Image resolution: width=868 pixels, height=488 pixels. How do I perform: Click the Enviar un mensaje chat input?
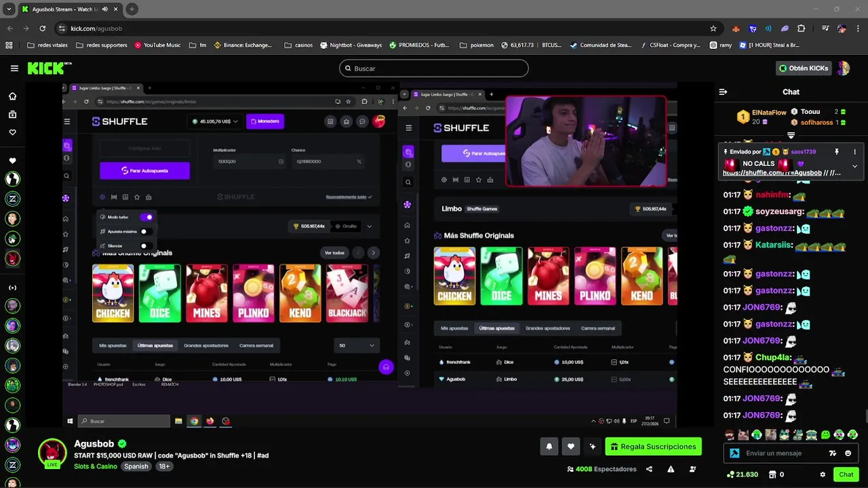click(780, 453)
